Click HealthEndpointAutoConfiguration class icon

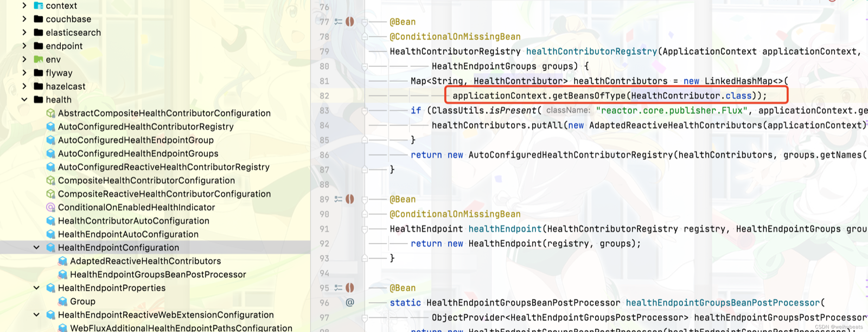(x=50, y=234)
